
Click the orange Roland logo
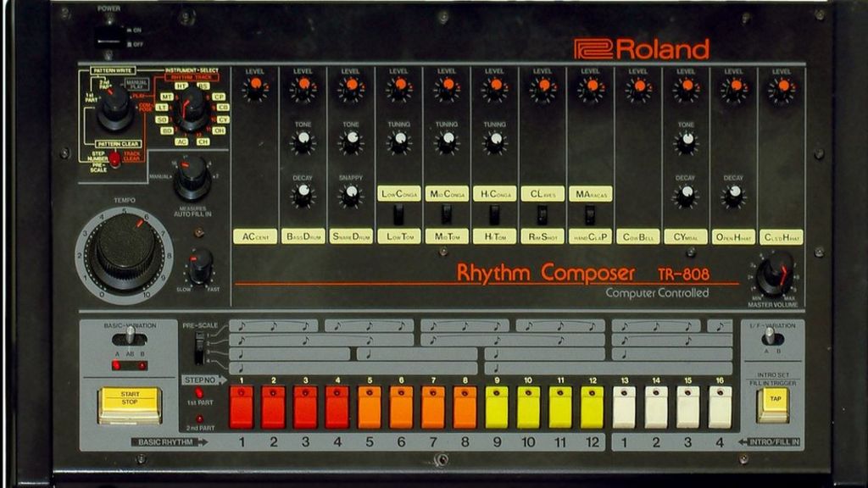[642, 49]
